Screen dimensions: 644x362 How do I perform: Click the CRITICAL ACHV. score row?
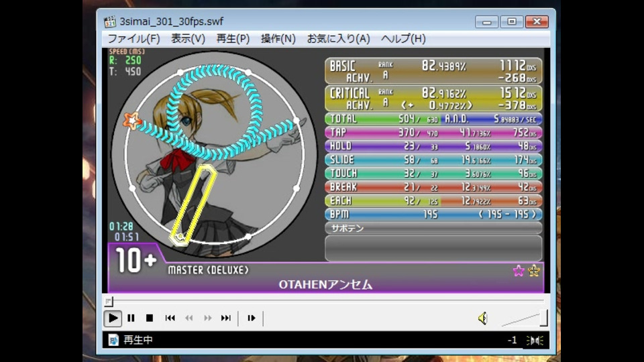(433, 99)
